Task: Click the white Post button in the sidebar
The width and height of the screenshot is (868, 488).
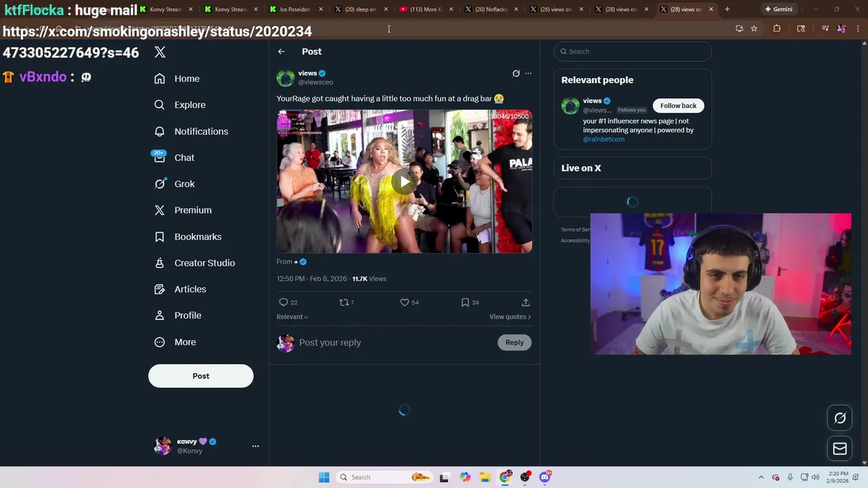Action: tap(201, 376)
